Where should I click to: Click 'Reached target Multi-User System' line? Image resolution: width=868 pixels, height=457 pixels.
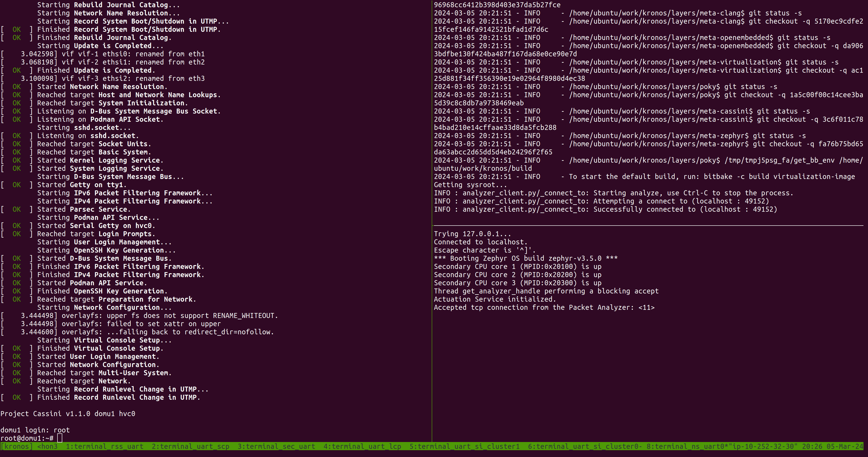86,373
